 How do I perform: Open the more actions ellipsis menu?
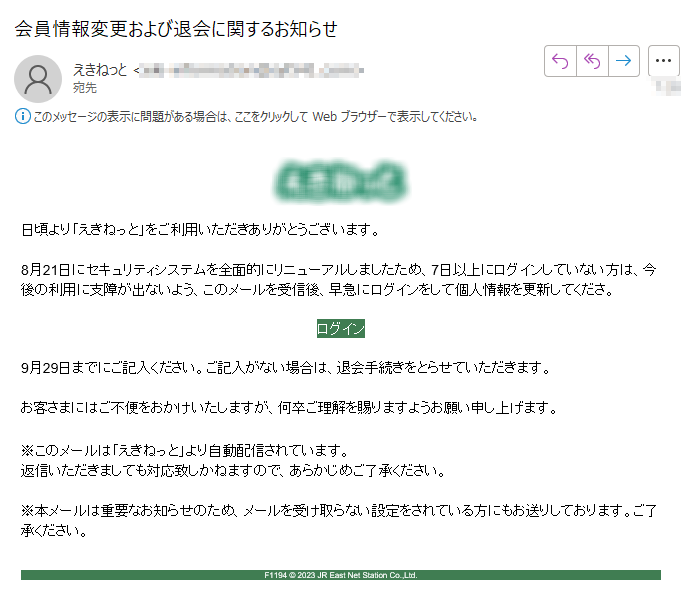tap(663, 61)
